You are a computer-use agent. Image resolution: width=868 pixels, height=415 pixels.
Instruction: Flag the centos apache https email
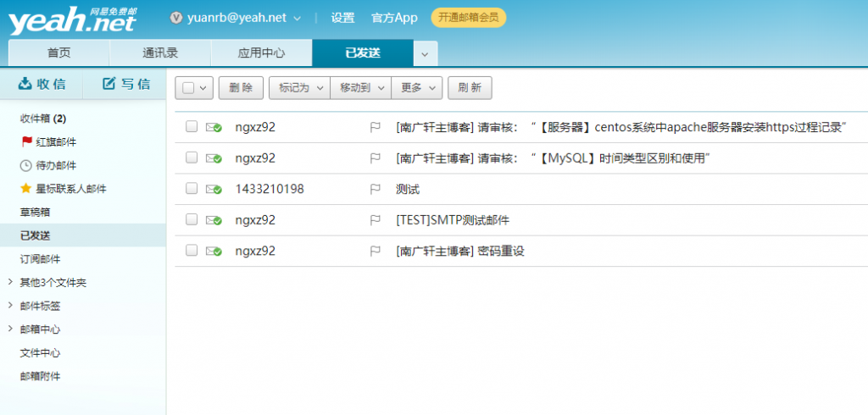click(x=376, y=127)
